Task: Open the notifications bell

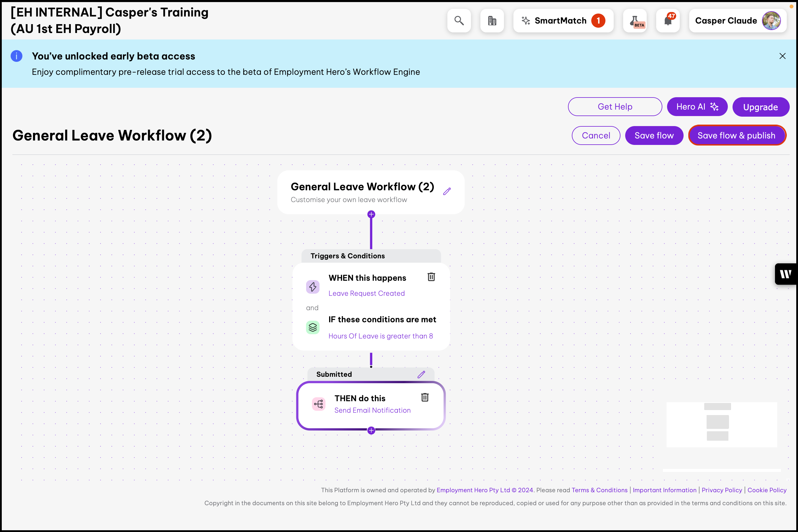Action: point(668,21)
